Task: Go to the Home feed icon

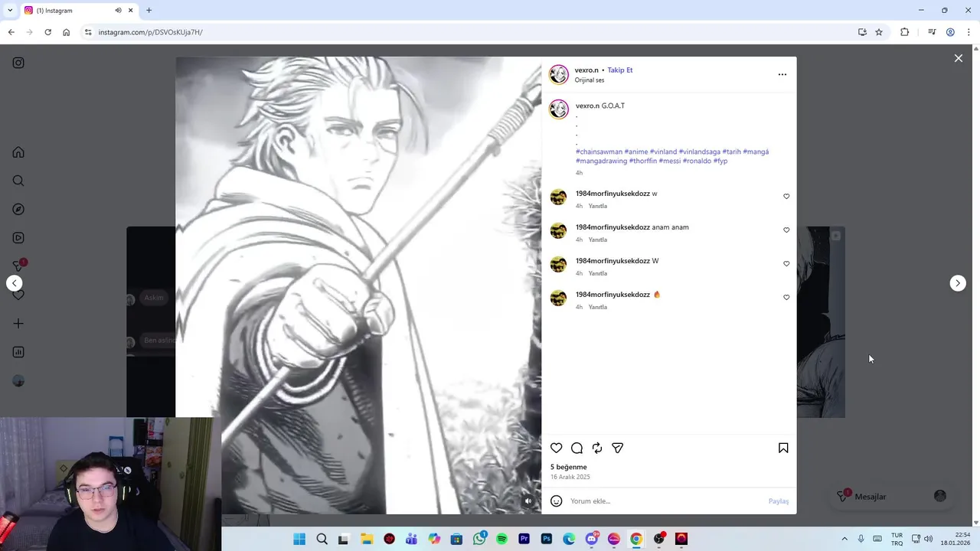Action: [x=18, y=152]
